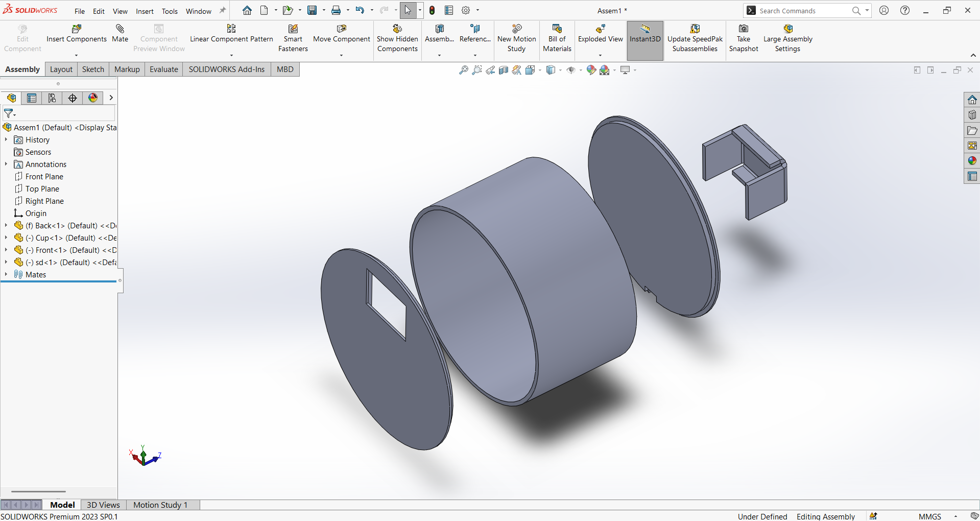Click Smart Fasteners icon
The height and width of the screenshot is (521, 980).
click(x=293, y=38)
